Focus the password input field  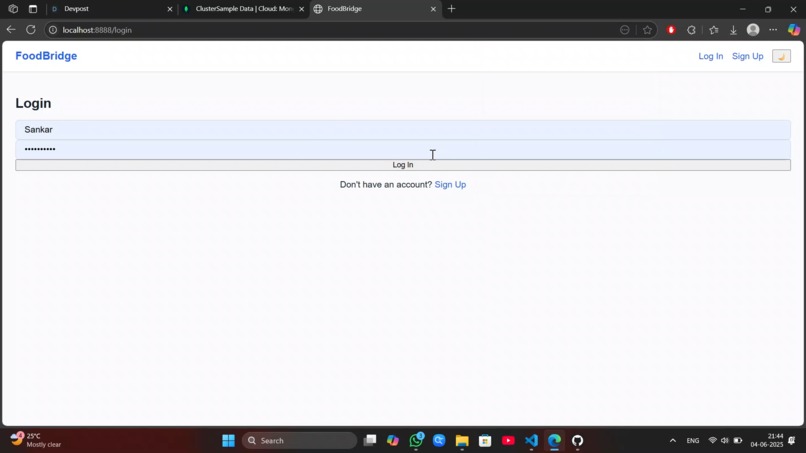coord(403,149)
